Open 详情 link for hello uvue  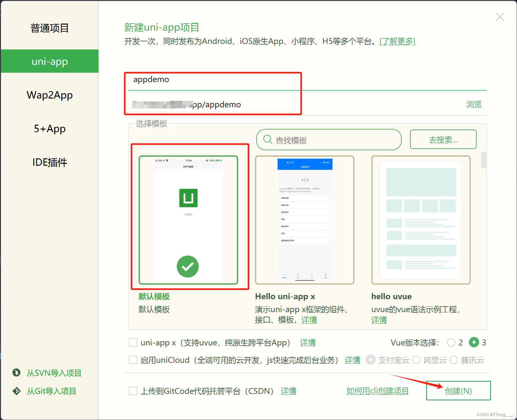click(x=379, y=320)
